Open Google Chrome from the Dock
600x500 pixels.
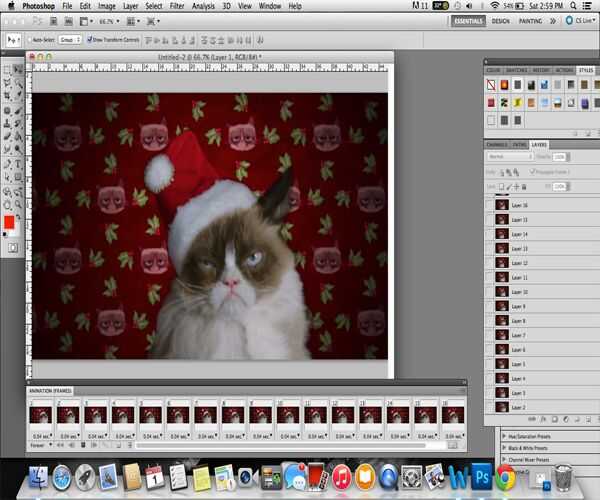point(505,477)
